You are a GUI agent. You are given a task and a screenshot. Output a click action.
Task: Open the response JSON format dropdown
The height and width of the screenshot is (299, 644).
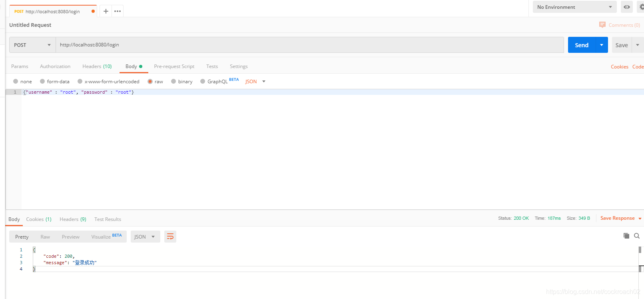tap(145, 237)
